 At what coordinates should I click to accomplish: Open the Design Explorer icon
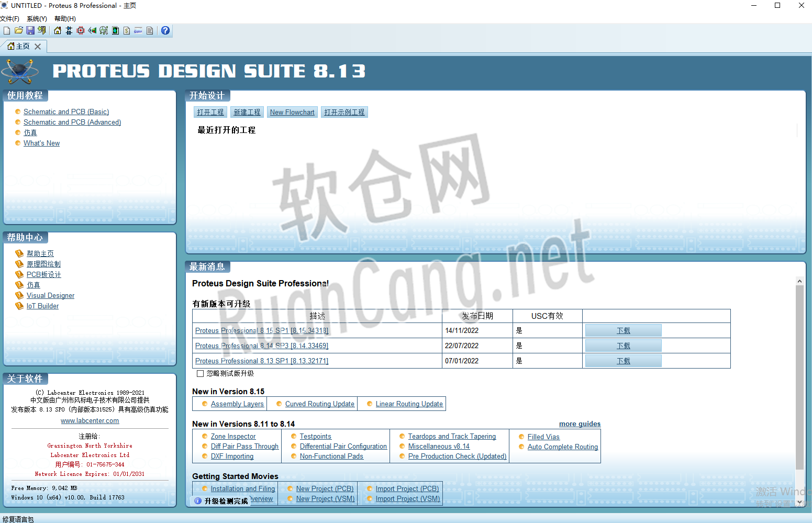coord(115,30)
